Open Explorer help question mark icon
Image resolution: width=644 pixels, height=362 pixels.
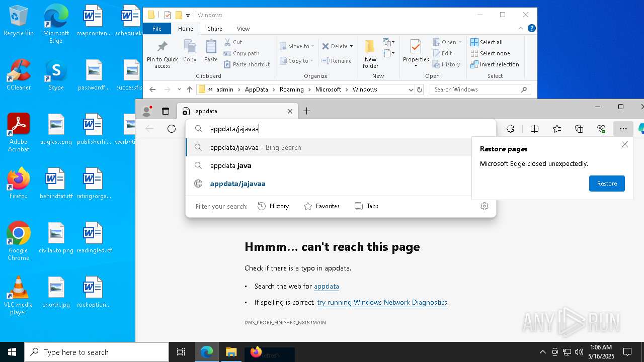point(531,29)
